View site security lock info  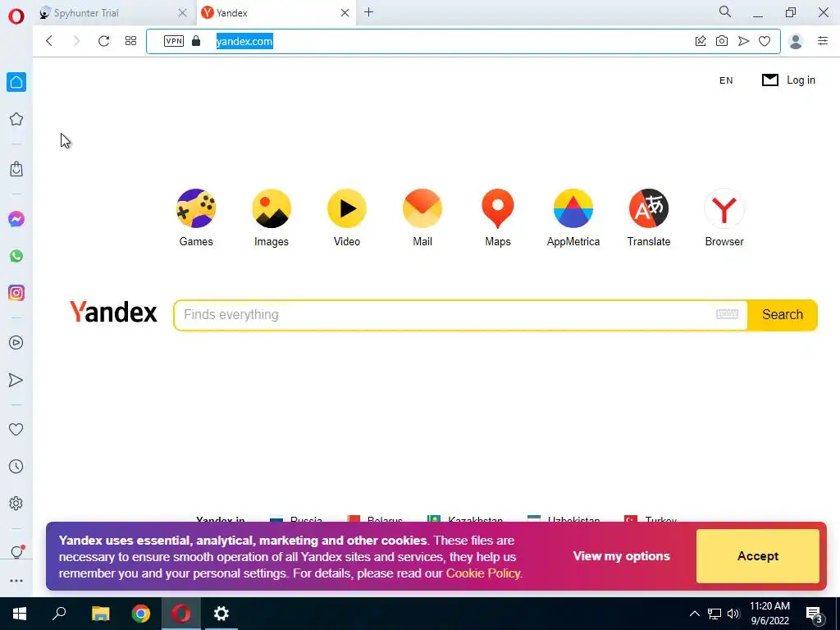(196, 41)
